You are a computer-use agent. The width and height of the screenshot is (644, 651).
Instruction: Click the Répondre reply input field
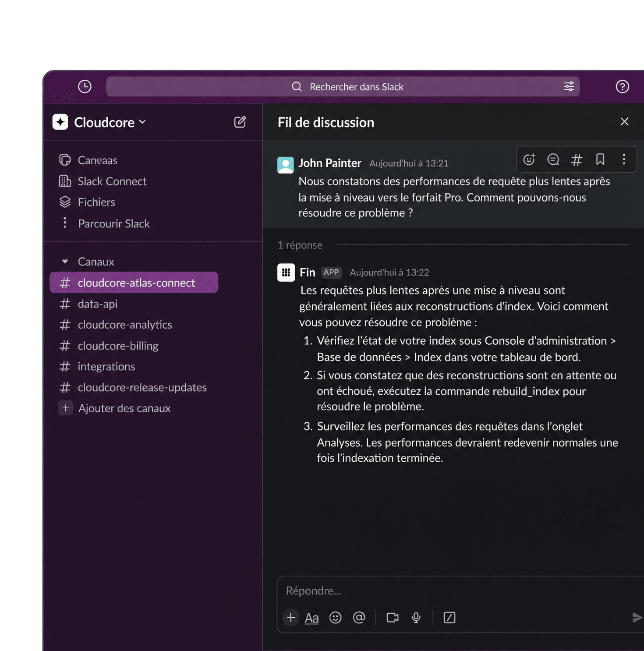pyautogui.click(x=460, y=591)
